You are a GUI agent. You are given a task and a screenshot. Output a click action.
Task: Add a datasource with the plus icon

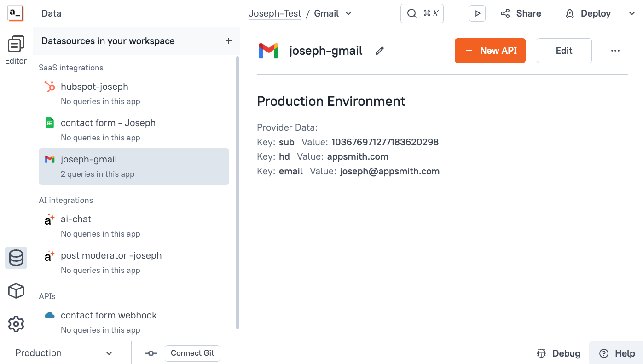(x=228, y=41)
